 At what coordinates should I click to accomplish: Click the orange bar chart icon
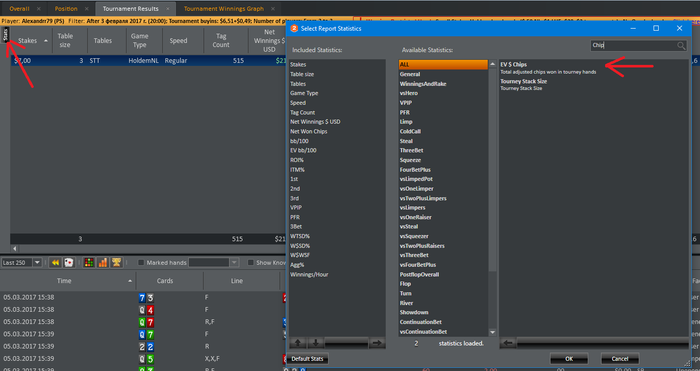pos(103,263)
